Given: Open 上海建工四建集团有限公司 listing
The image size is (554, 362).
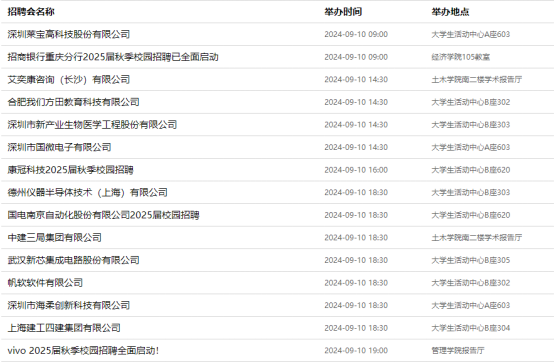Looking at the screenshot, I should click(64, 328).
